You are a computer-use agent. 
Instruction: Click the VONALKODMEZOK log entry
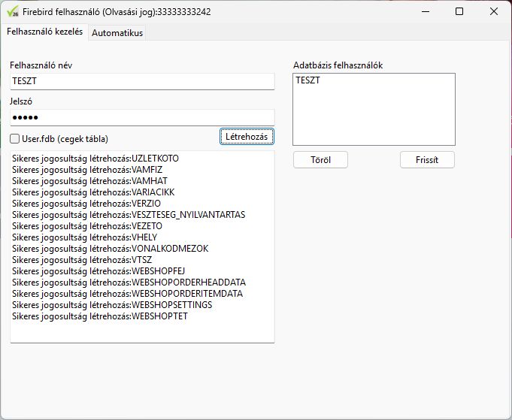(110, 249)
